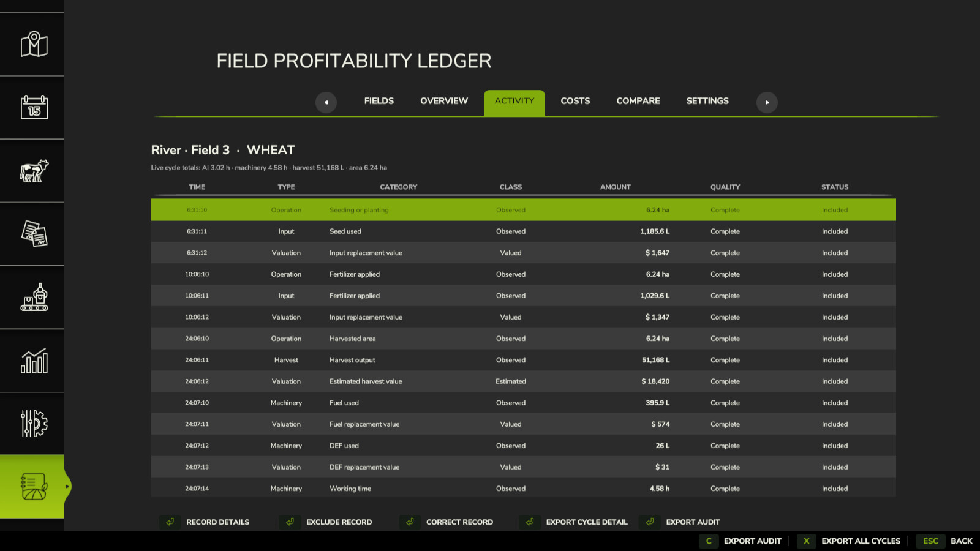This screenshot has width=980, height=551.
Task: Open the map sidebar icon
Action: click(x=34, y=44)
